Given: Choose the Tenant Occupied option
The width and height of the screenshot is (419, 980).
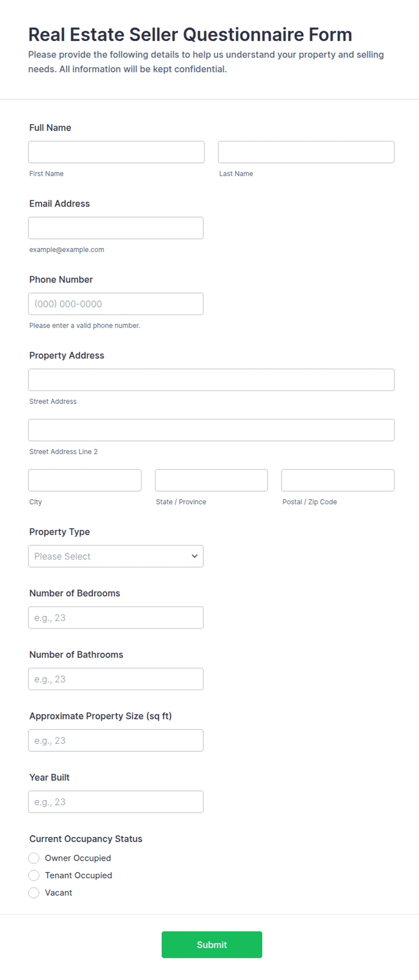Looking at the screenshot, I should pyautogui.click(x=34, y=875).
